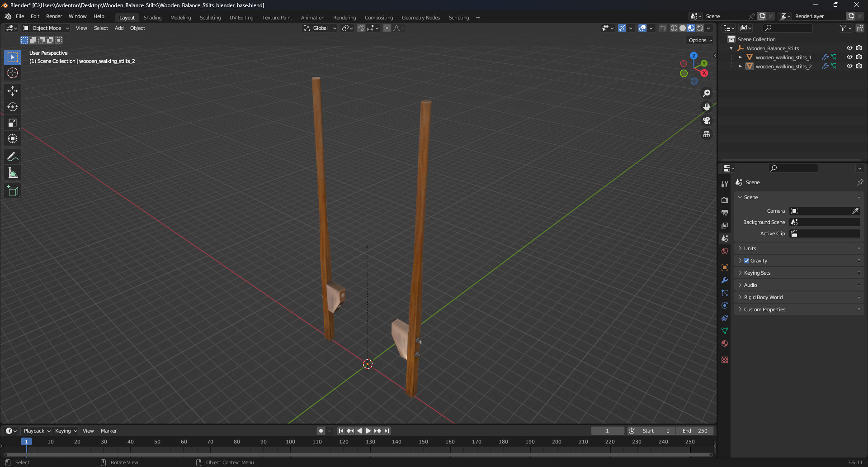Jump to the timeline end frame
The width and height of the screenshot is (868, 467).
pos(387,431)
